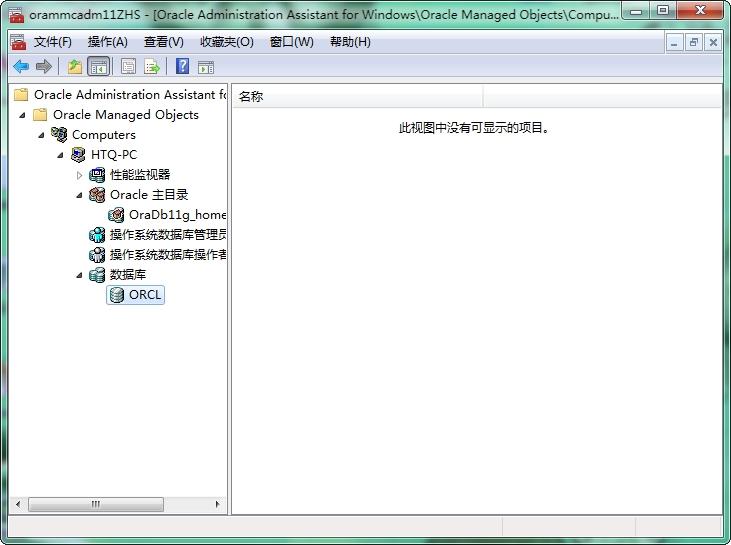Image resolution: width=731 pixels, height=545 pixels.
Task: Open the Properties toolbar icon
Action: [128, 67]
